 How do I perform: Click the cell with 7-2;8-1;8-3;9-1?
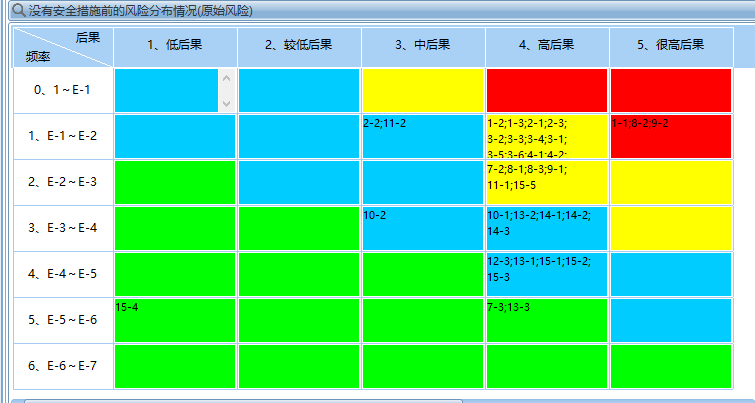[547, 182]
